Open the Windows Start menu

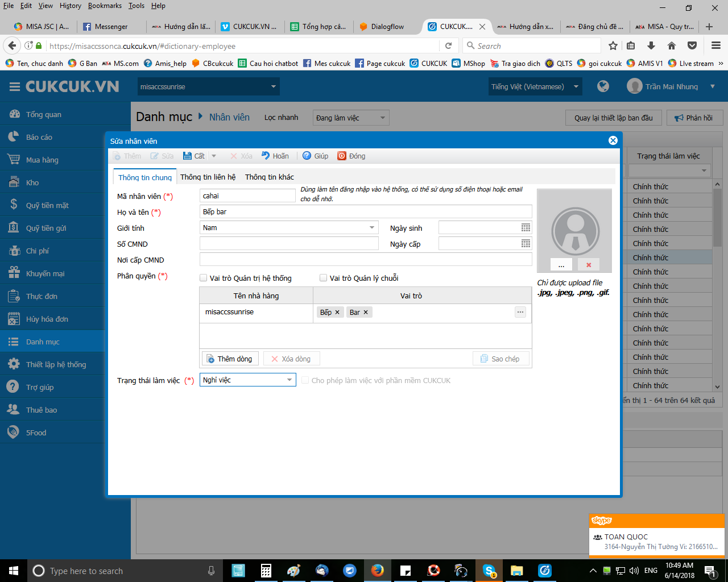(x=14, y=571)
